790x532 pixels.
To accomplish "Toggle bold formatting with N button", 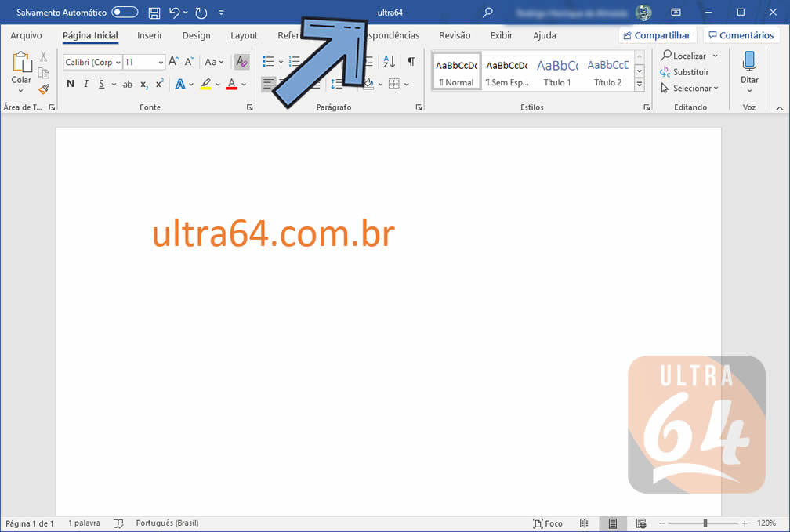I will pos(71,85).
